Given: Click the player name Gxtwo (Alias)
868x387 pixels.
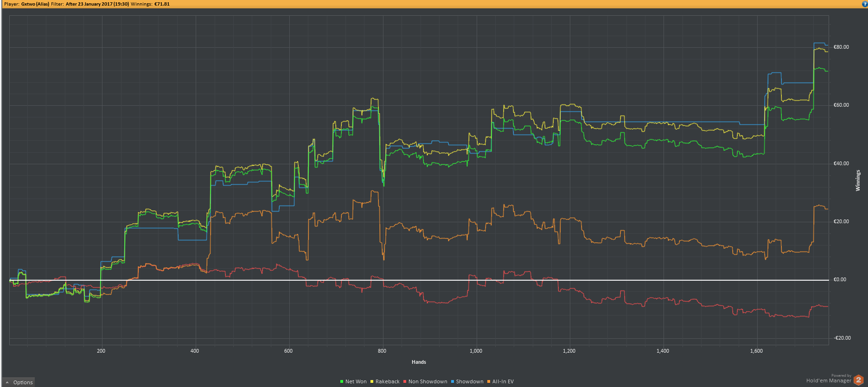Looking at the screenshot, I should tap(35, 4).
